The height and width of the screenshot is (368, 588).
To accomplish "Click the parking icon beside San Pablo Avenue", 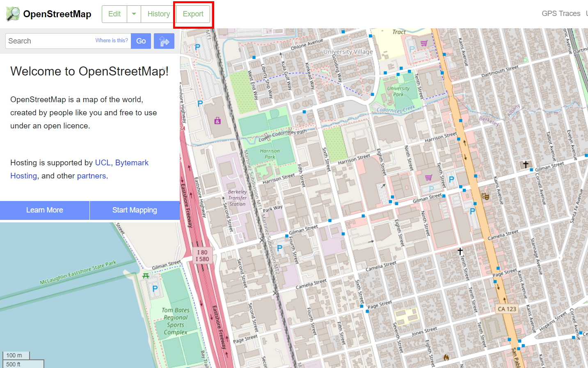I will 472,211.
